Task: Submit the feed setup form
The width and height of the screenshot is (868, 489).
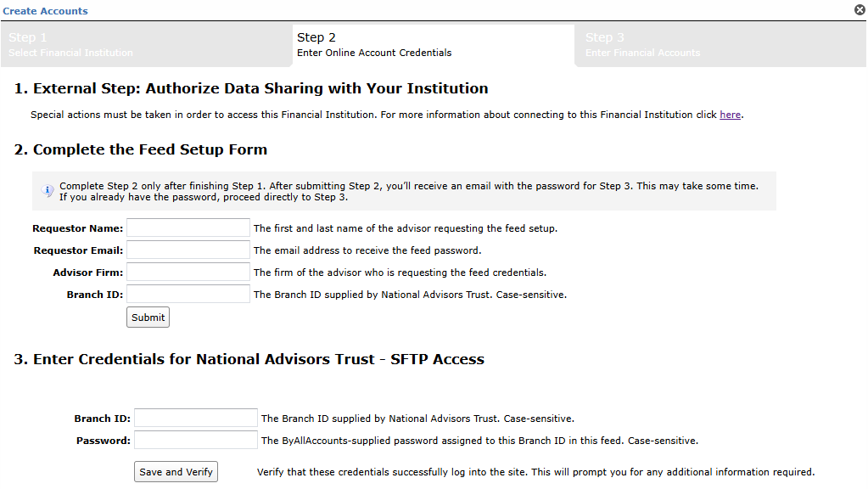Action: click(148, 318)
